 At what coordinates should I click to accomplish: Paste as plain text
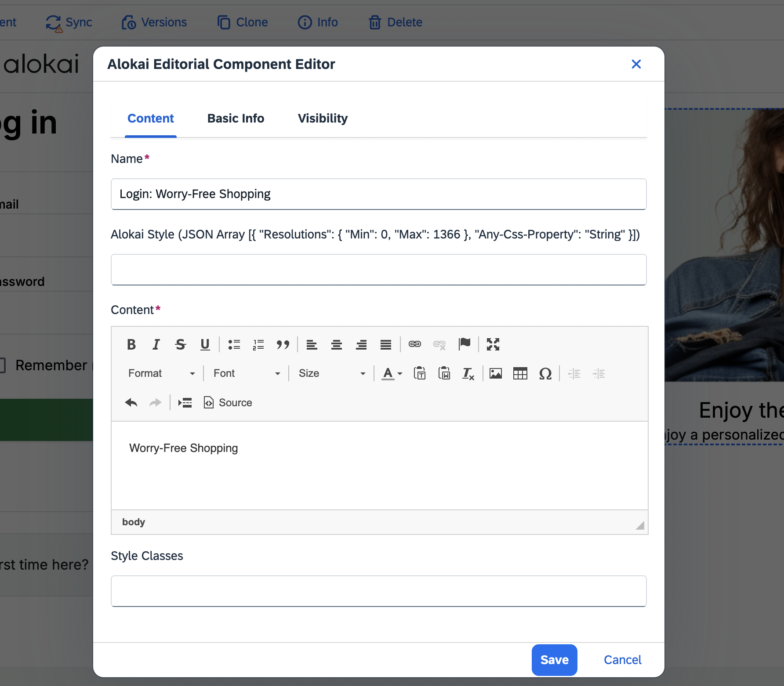[420, 373]
